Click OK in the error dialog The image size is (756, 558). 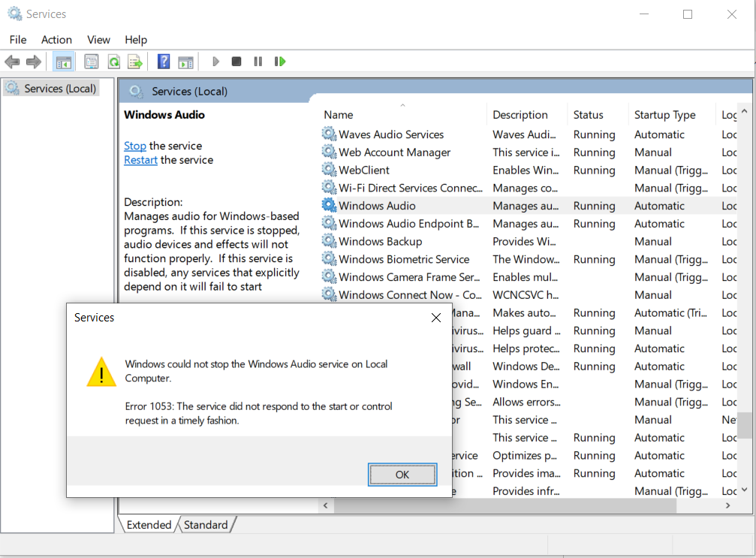[x=402, y=475]
